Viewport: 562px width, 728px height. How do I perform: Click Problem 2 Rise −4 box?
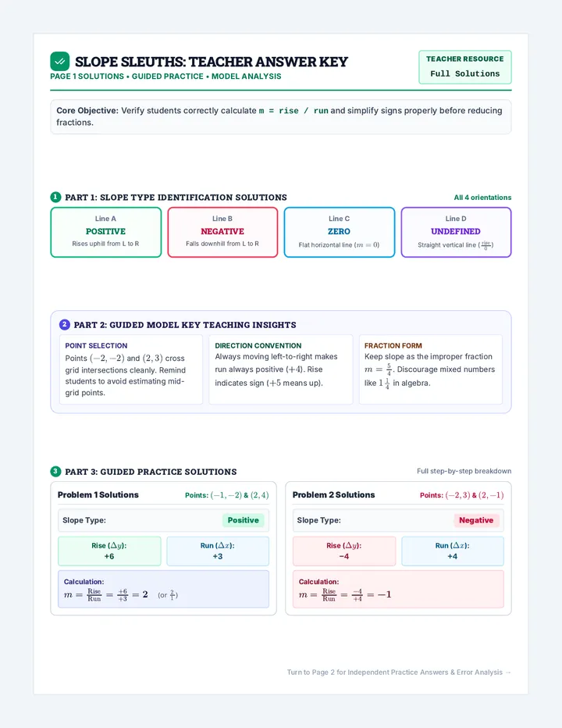(344, 551)
